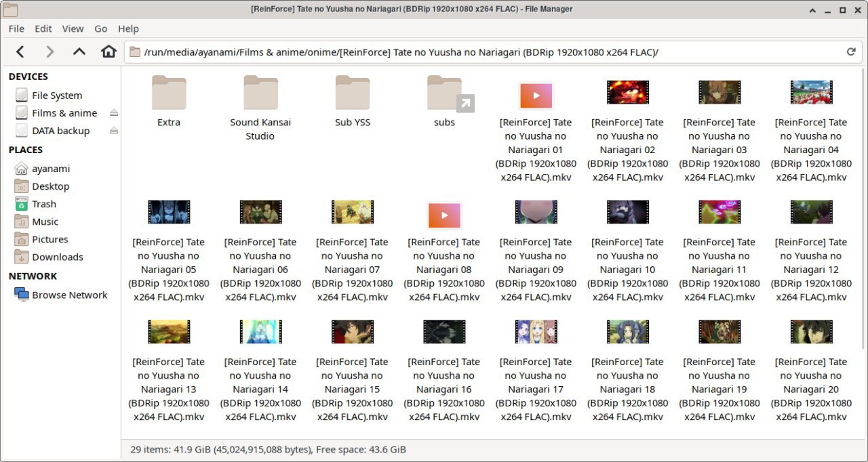Screen dimensions: 868x462
Task: Open Films & anime in sidebar
Action: (64, 113)
